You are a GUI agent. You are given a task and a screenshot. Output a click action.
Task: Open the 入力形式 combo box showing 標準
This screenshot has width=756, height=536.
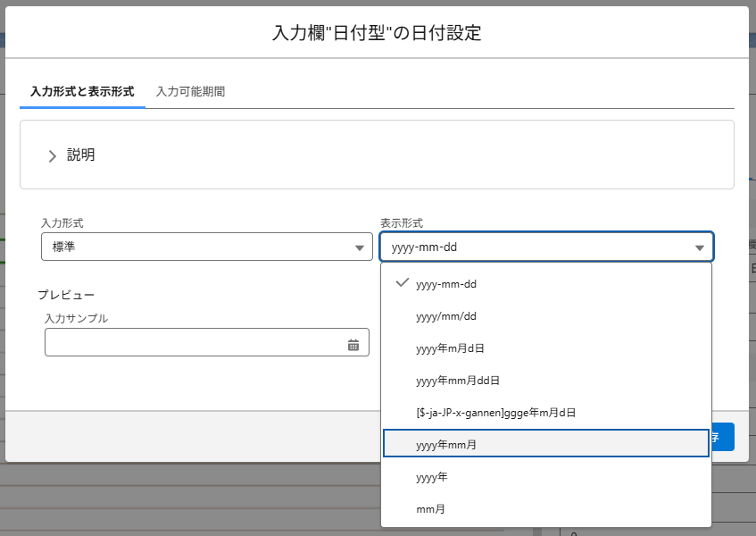coord(206,247)
